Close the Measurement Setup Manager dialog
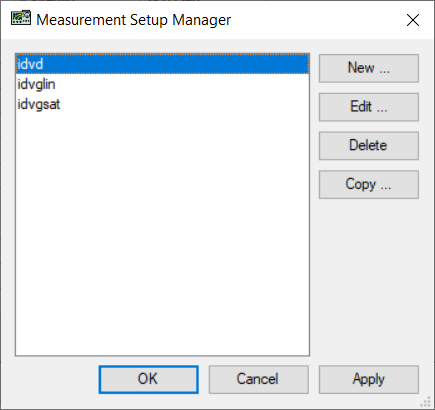Viewport: 435px width, 410px height. (x=413, y=20)
